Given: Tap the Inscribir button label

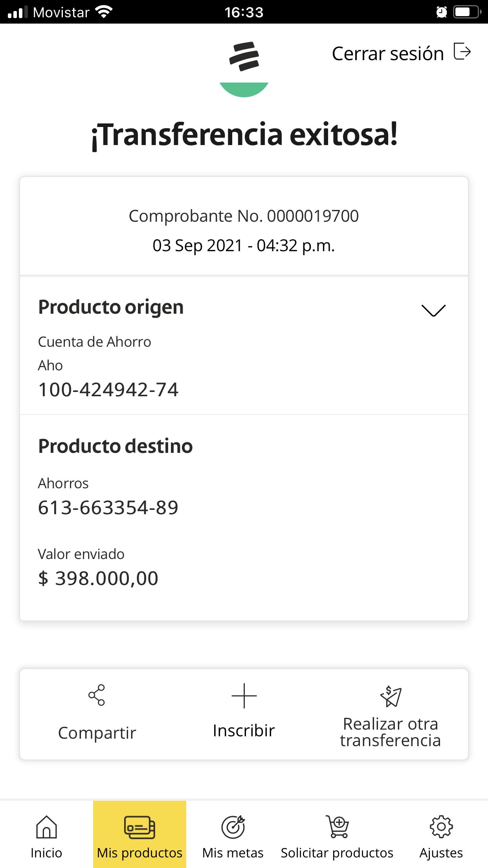Looking at the screenshot, I should tap(244, 731).
